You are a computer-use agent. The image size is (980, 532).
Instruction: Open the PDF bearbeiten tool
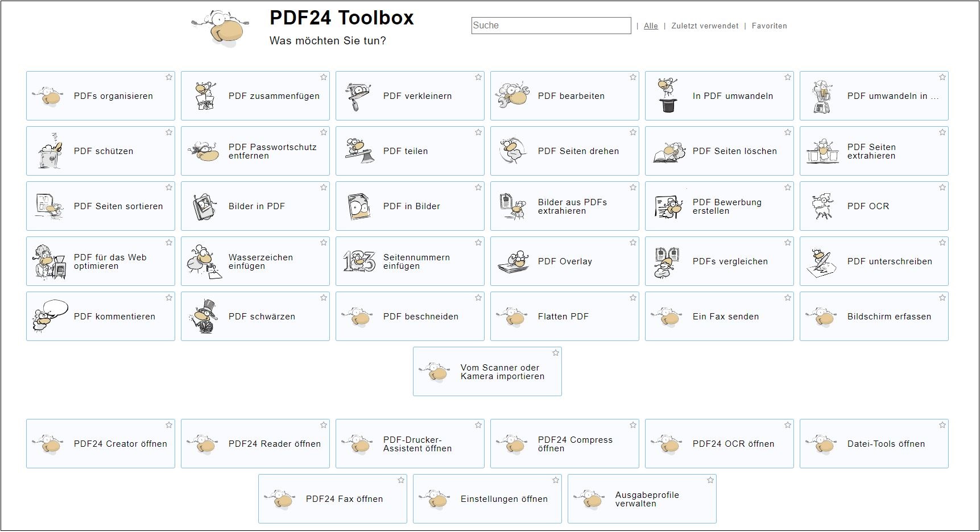(x=564, y=96)
